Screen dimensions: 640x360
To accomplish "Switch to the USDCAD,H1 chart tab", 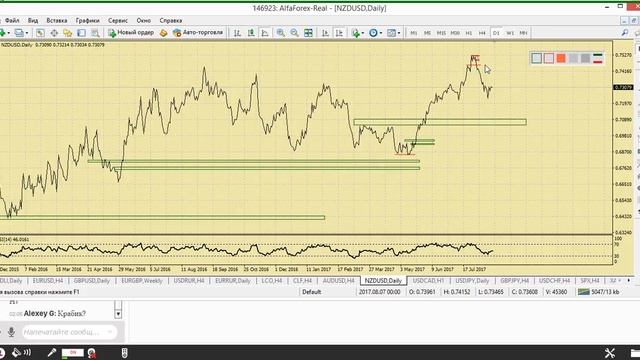I will 428,281.
